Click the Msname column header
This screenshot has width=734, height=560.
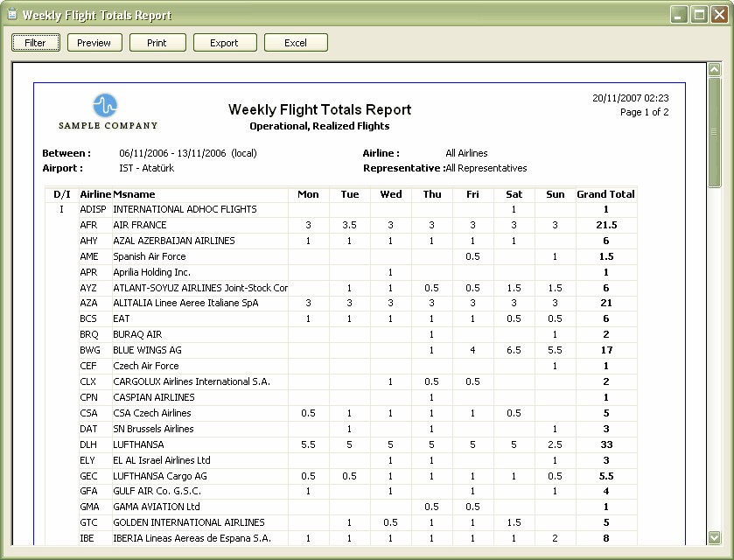[x=134, y=194]
